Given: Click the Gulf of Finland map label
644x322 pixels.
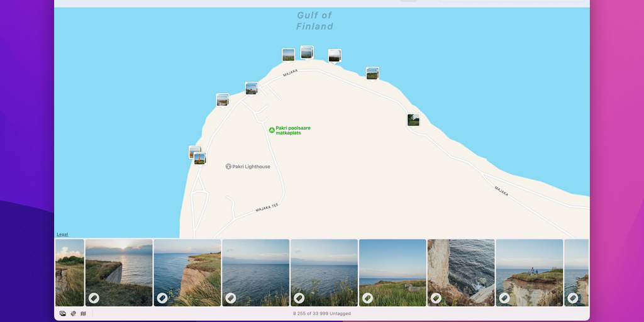Looking at the screenshot, I should coord(314,21).
